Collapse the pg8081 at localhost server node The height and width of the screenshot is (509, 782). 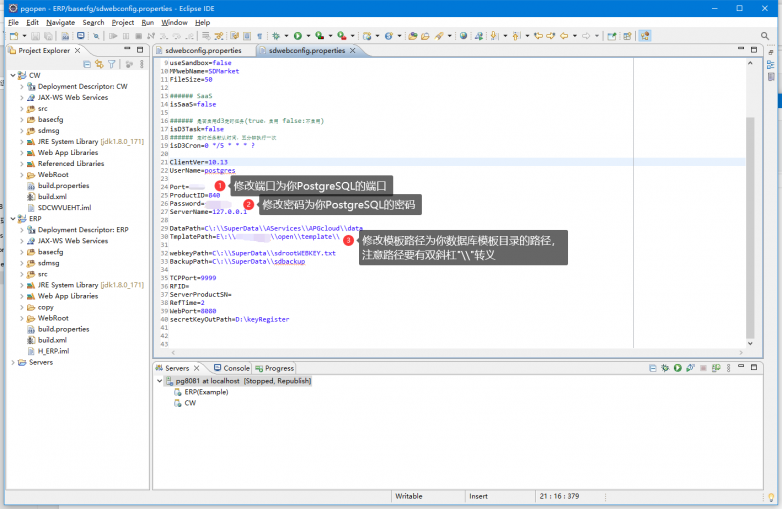pyautogui.click(x=159, y=381)
